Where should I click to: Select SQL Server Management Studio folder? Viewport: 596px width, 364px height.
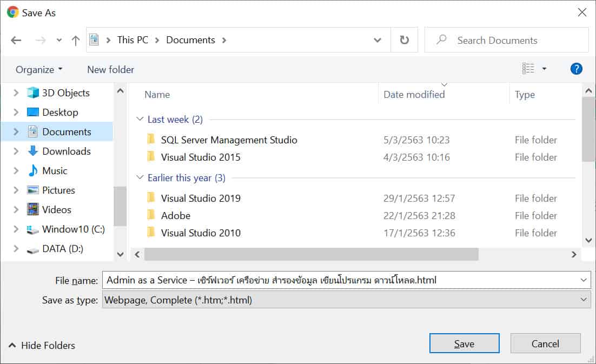click(229, 140)
